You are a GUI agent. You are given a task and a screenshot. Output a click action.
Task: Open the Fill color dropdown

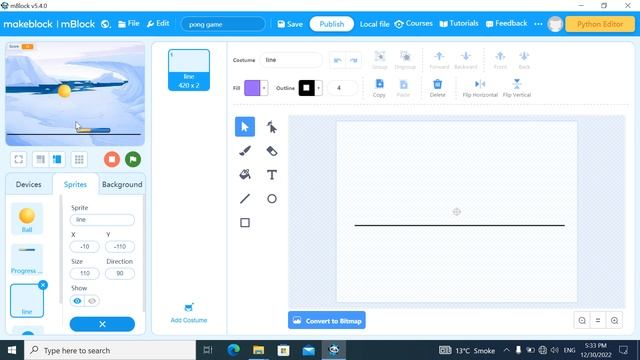click(264, 88)
